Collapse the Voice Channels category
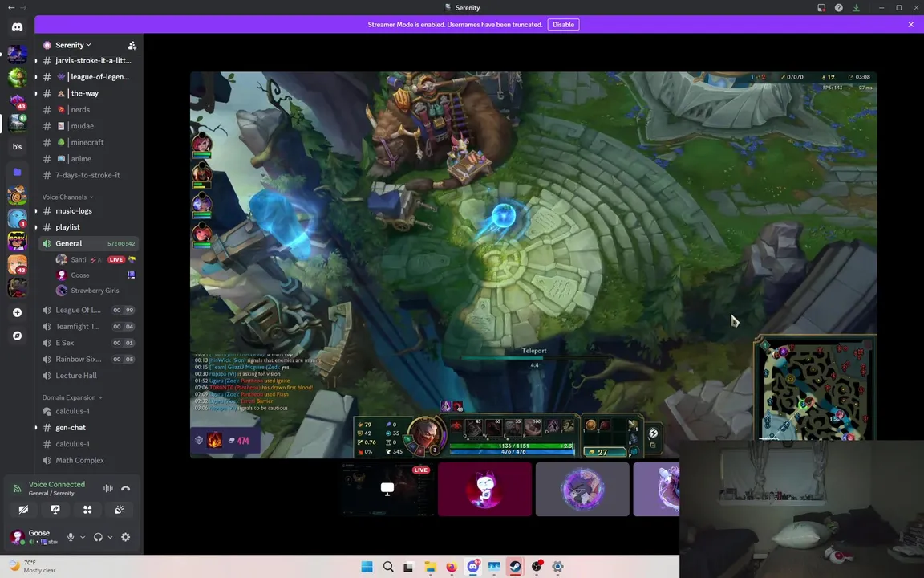The height and width of the screenshot is (578, 924). tap(67, 197)
